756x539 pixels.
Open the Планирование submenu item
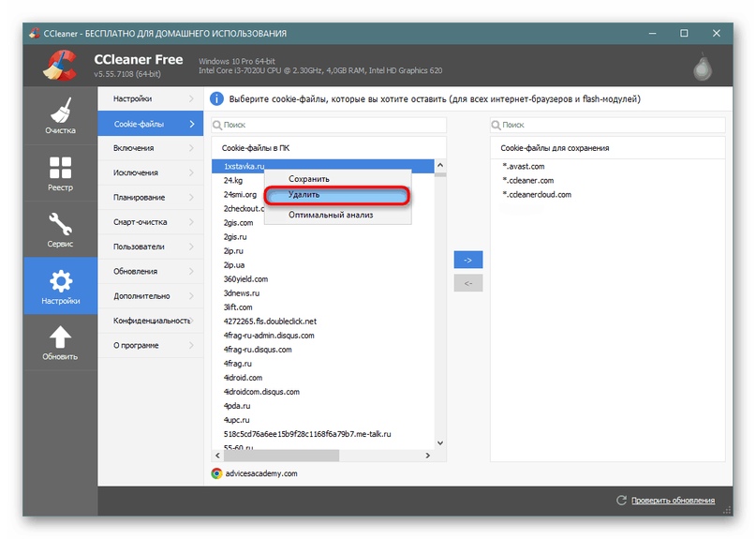pos(151,198)
